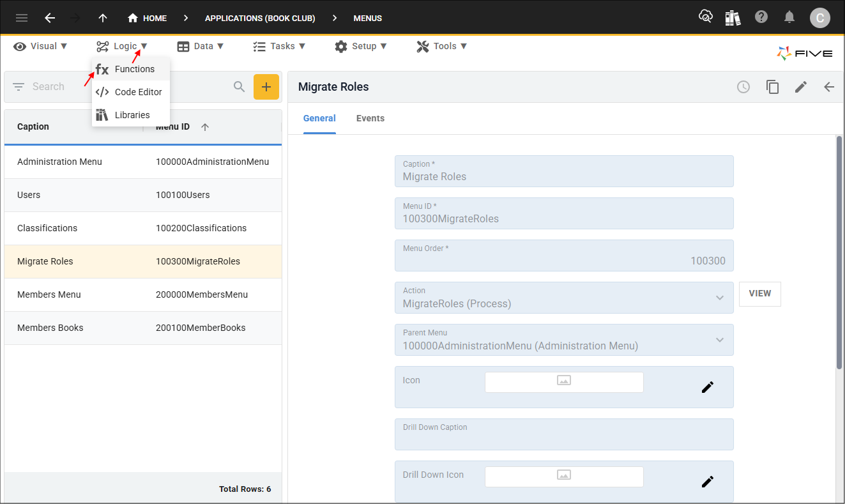Close the Migrate Roles form with the back arrow
This screenshot has width=845, height=504.
(x=829, y=87)
